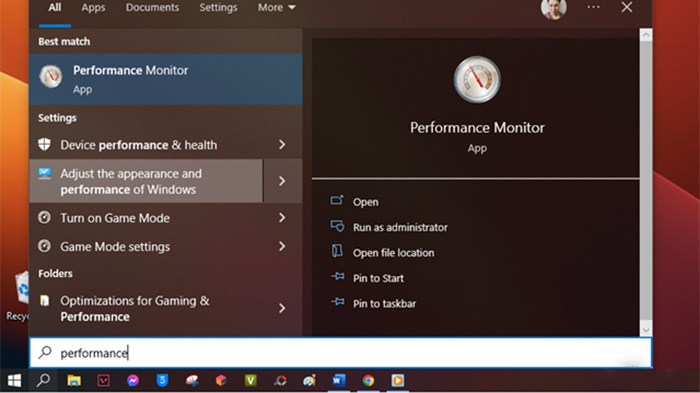The image size is (700, 393).
Task: Open the red square taskbar icon
Action: pos(104,380)
